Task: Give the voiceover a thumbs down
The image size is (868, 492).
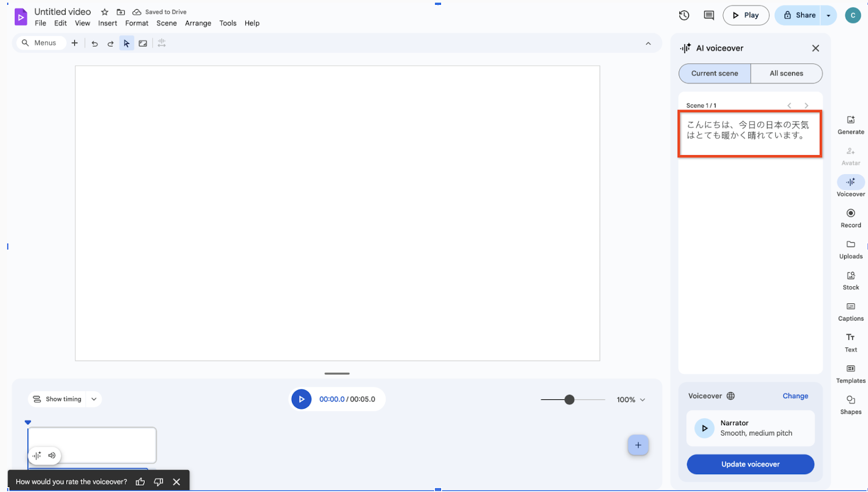Action: click(x=158, y=482)
